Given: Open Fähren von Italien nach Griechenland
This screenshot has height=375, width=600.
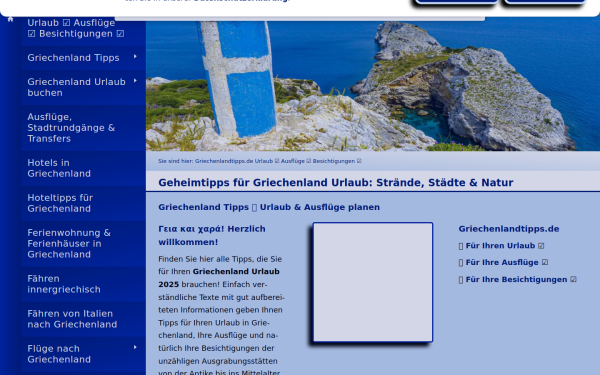Looking at the screenshot, I should click(83, 319).
